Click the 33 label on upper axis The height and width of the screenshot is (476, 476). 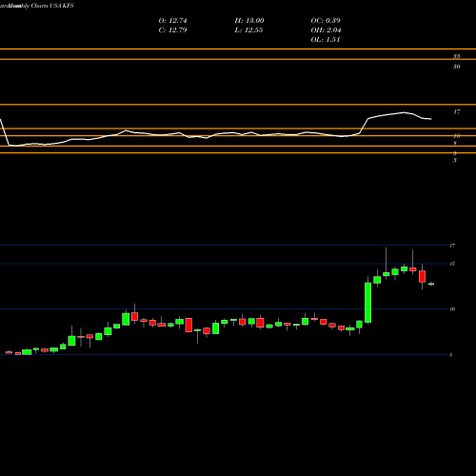click(x=456, y=56)
